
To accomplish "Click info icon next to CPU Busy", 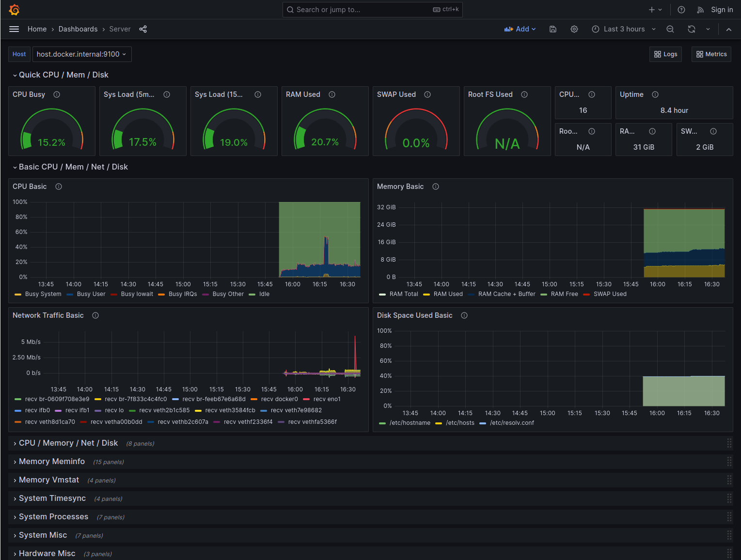I will click(57, 94).
